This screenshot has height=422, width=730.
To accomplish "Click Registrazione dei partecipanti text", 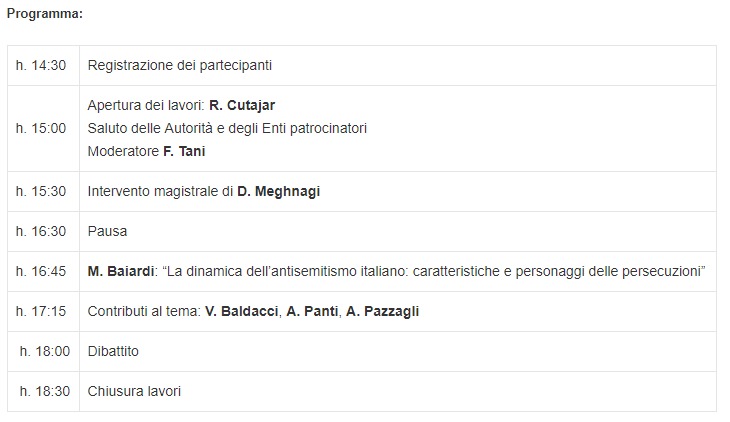I will point(180,65).
